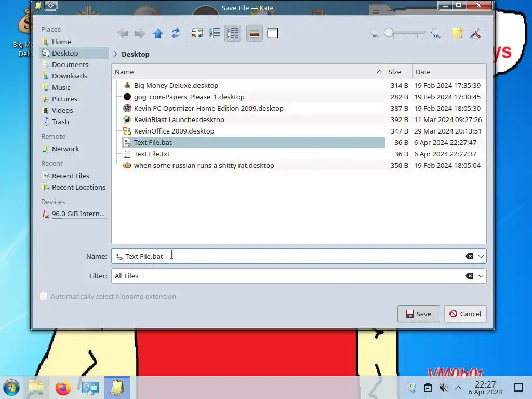Reload the current folder view
The image size is (532, 399).
tap(176, 33)
